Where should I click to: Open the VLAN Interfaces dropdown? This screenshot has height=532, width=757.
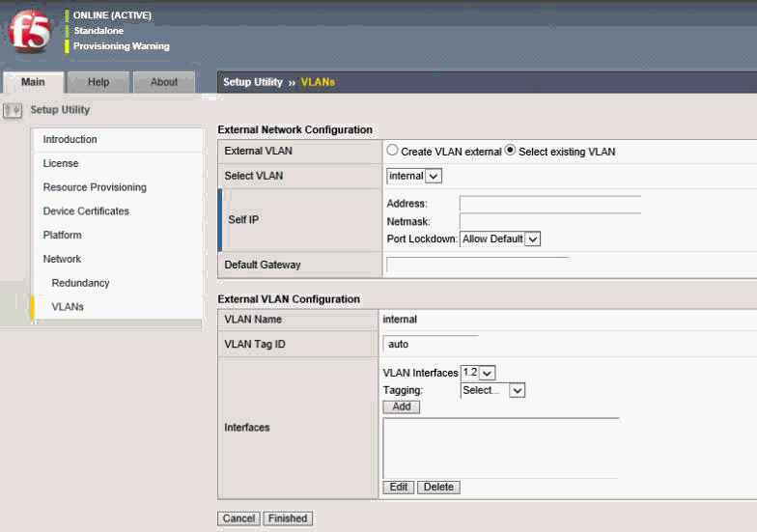click(x=478, y=373)
